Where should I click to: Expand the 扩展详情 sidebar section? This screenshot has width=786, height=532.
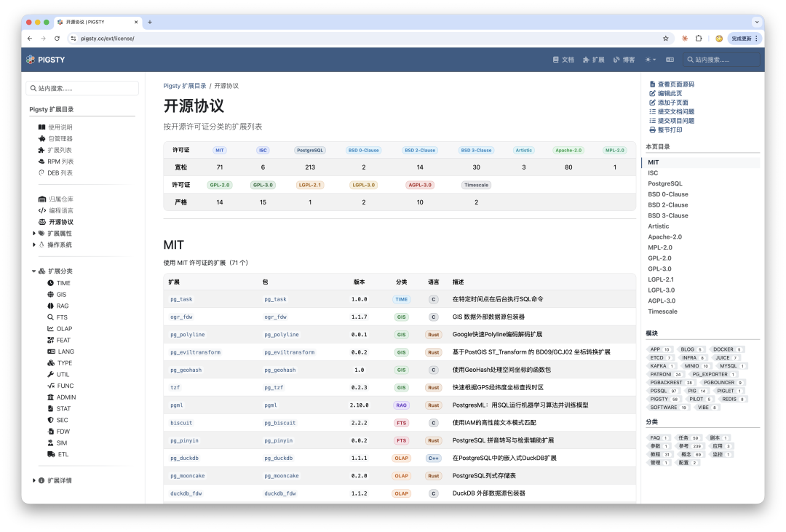34,480
